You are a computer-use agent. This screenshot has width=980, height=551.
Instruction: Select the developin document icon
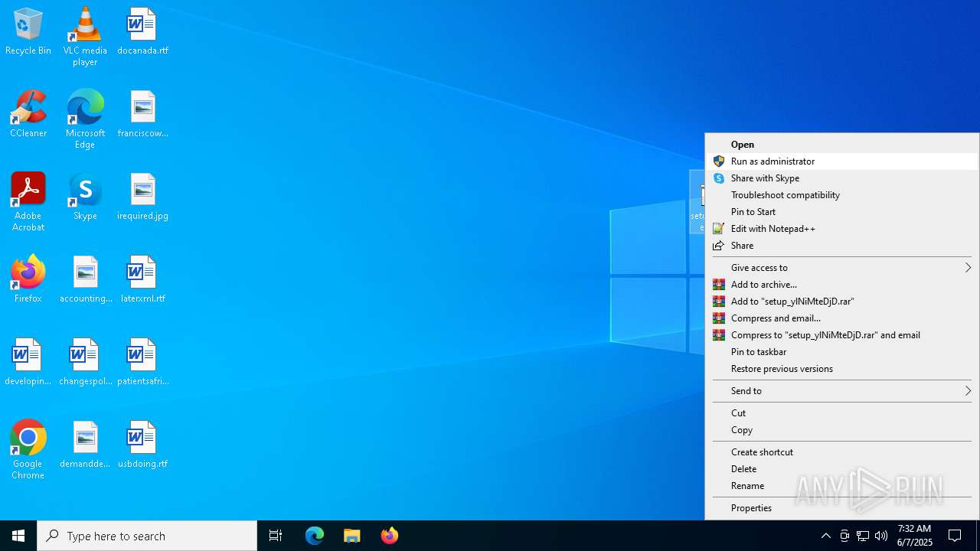click(x=28, y=362)
